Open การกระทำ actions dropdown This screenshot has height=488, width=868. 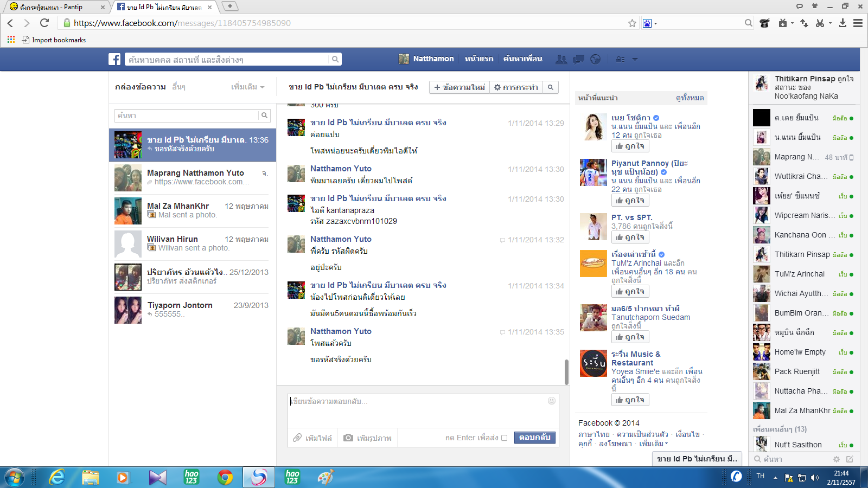point(516,87)
